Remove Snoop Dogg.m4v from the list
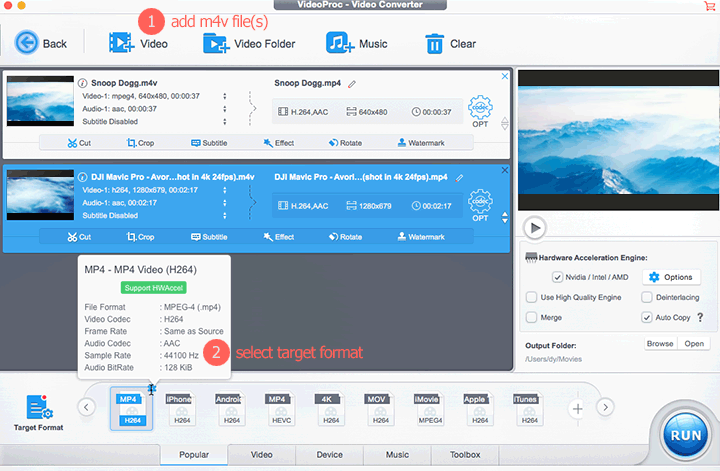 [x=505, y=76]
